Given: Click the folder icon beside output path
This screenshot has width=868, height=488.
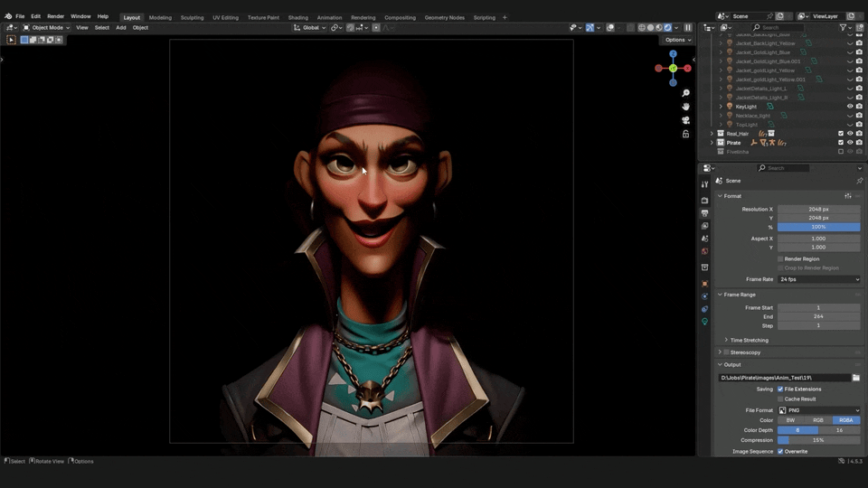Looking at the screenshot, I should [x=855, y=378].
